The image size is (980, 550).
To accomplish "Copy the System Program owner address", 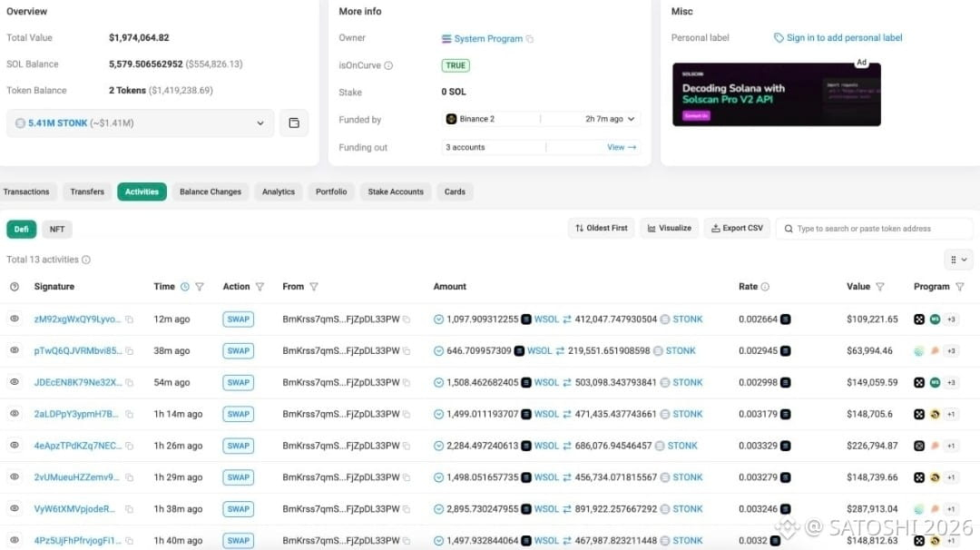I will tap(530, 39).
